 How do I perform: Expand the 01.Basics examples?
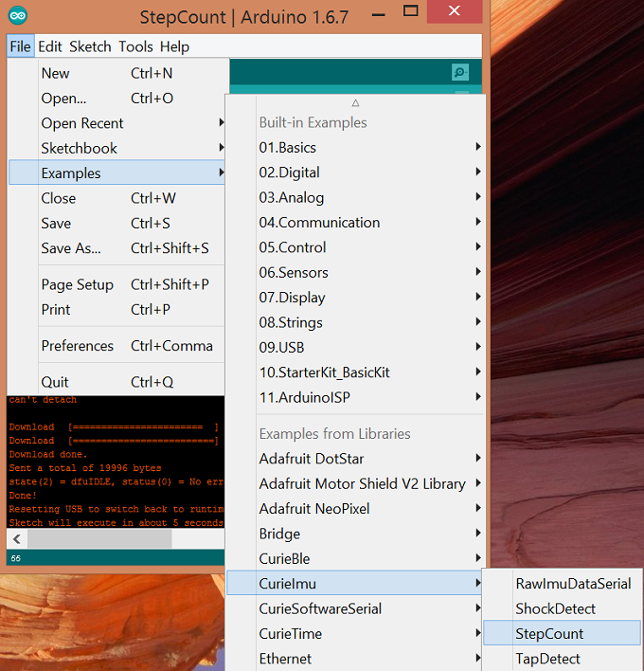click(356, 148)
